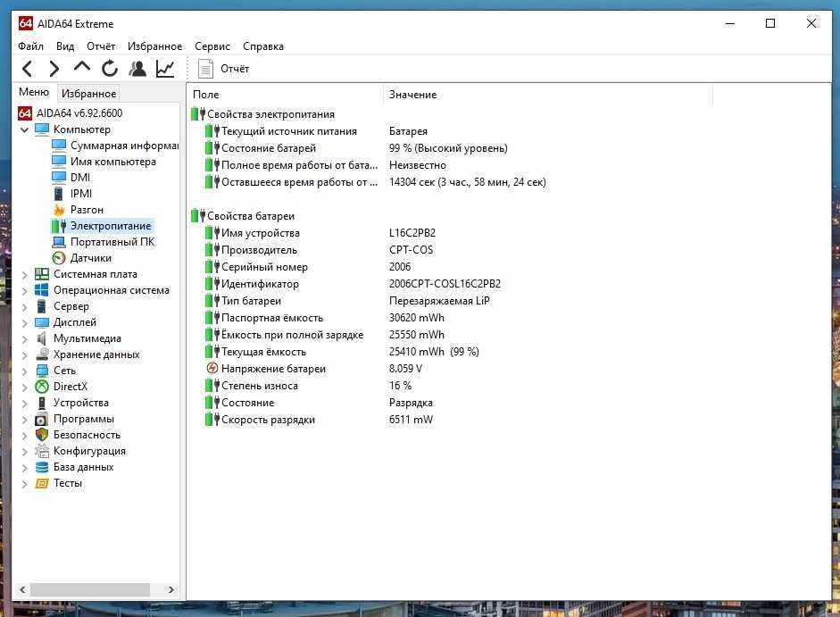Open the Справка menu
Viewport: 840px width, 617px height.
click(263, 46)
